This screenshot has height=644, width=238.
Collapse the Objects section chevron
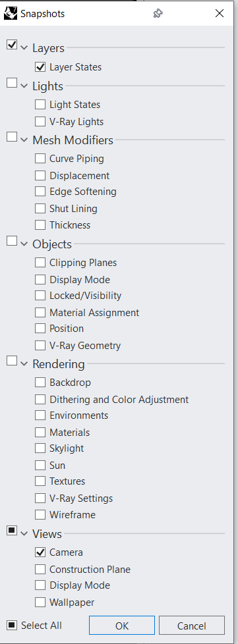24,244
